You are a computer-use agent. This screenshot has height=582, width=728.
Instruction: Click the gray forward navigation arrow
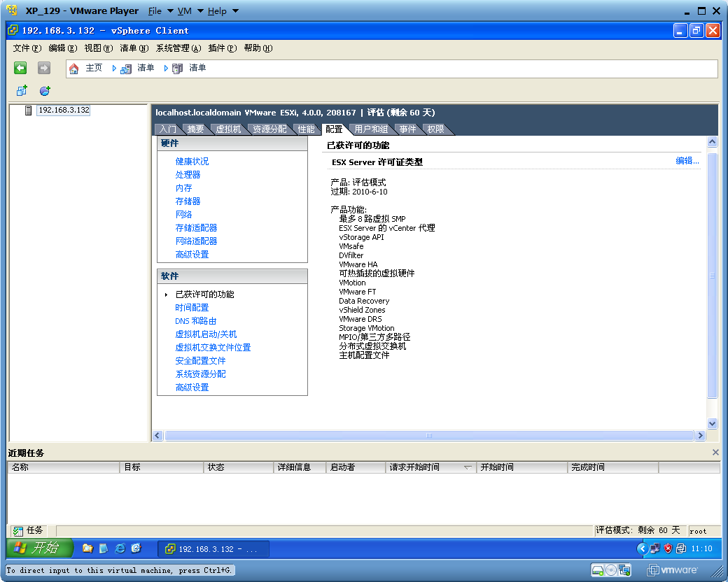point(44,69)
